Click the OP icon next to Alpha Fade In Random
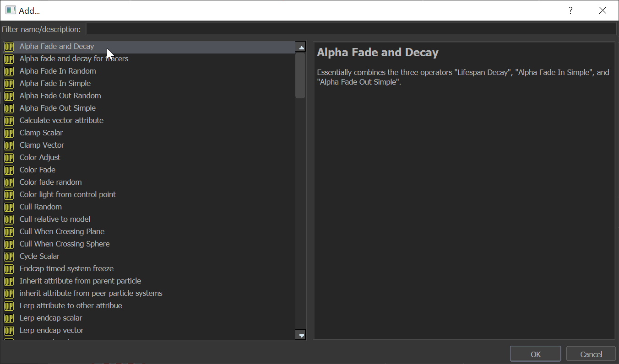The image size is (619, 364). pos(9,71)
